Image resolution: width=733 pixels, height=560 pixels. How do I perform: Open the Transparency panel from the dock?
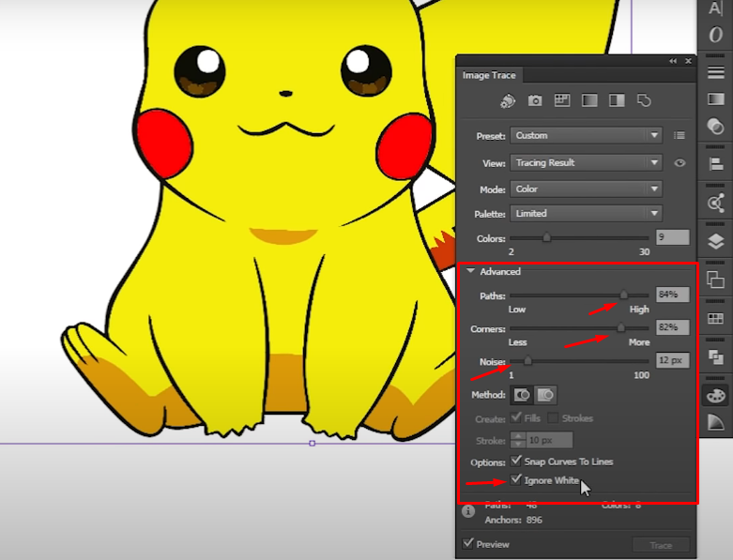pyautogui.click(x=716, y=126)
